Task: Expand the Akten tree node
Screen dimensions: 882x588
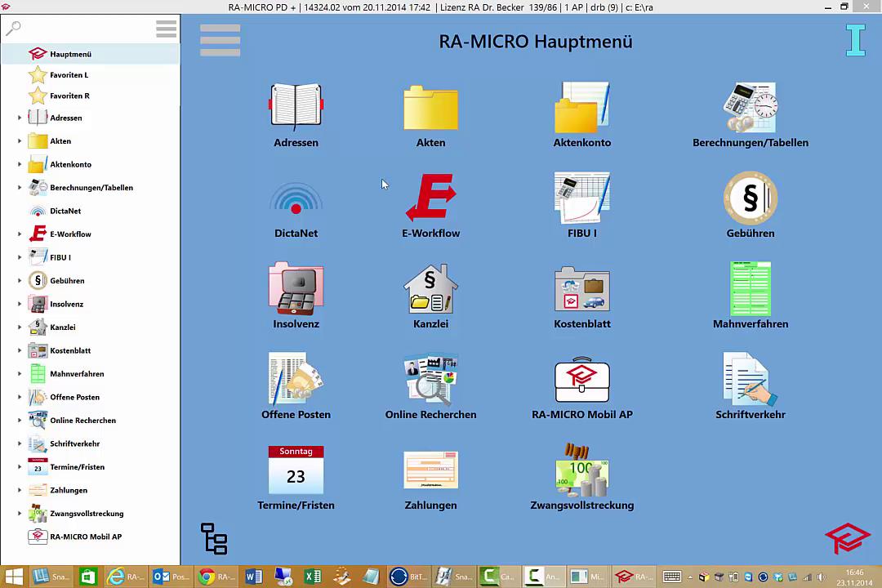Action: (20, 141)
